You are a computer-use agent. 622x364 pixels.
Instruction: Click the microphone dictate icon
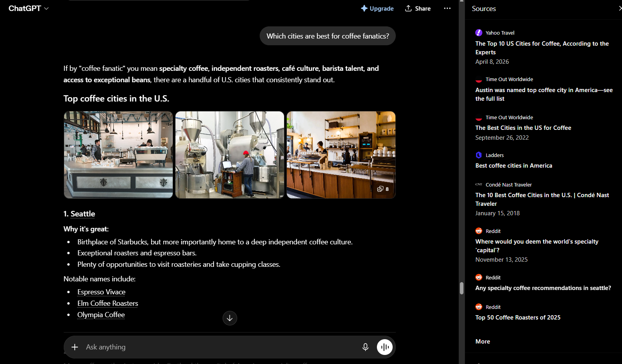365,347
